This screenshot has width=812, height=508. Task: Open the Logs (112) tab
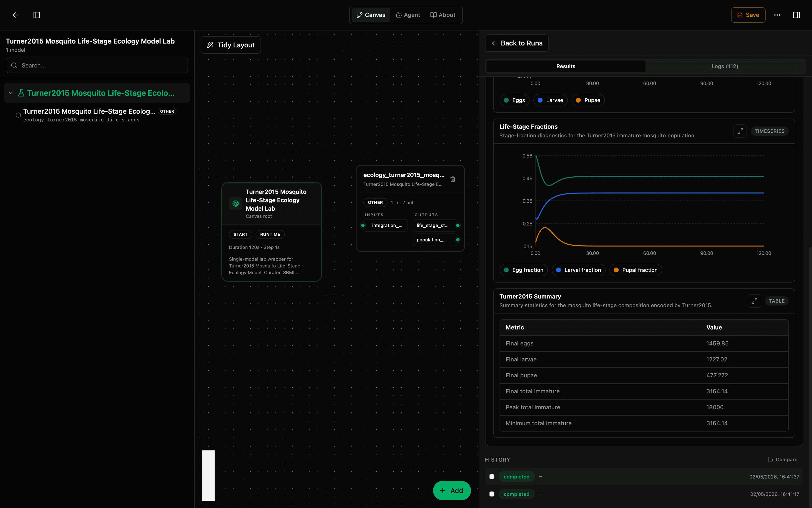pos(725,66)
